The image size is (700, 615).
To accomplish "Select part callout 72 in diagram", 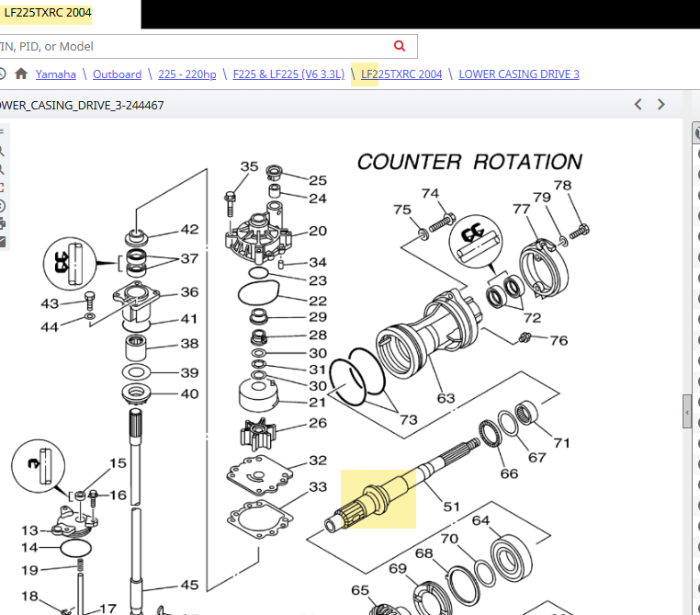I will 532,318.
